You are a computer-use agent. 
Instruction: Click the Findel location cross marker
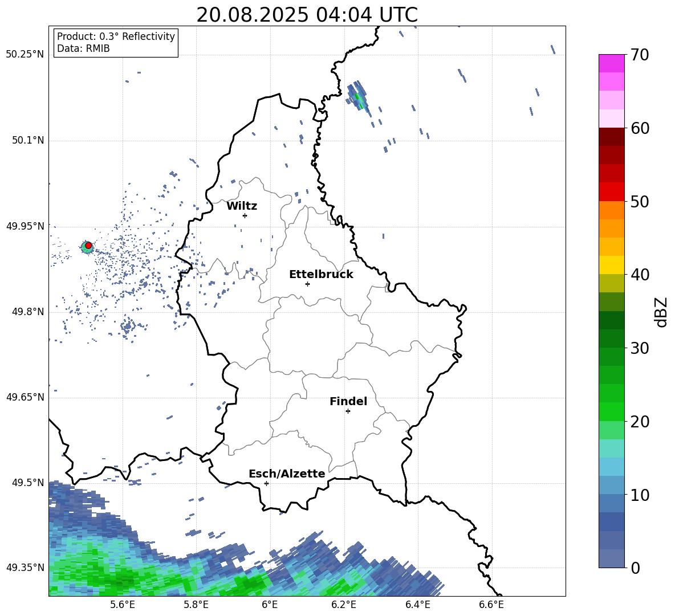tap(348, 411)
